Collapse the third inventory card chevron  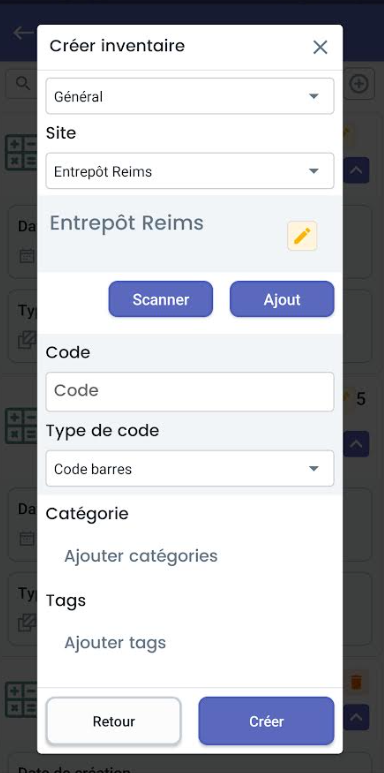[356, 717]
